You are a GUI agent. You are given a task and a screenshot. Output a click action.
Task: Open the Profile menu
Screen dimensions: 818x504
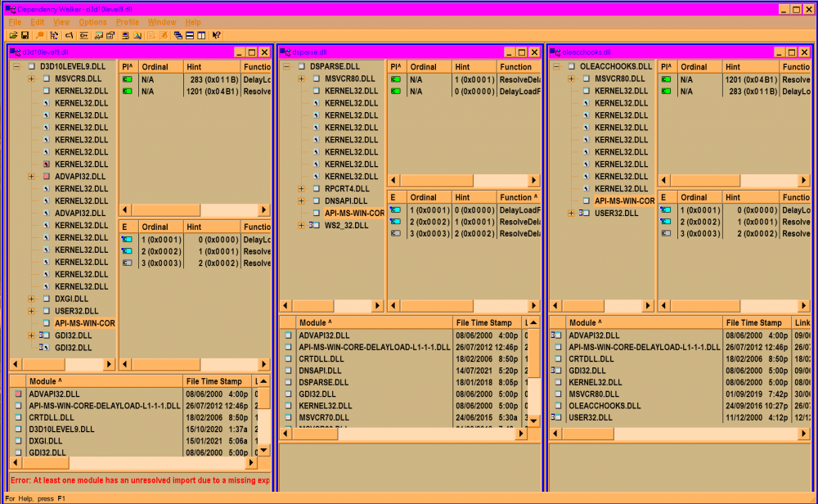point(127,22)
